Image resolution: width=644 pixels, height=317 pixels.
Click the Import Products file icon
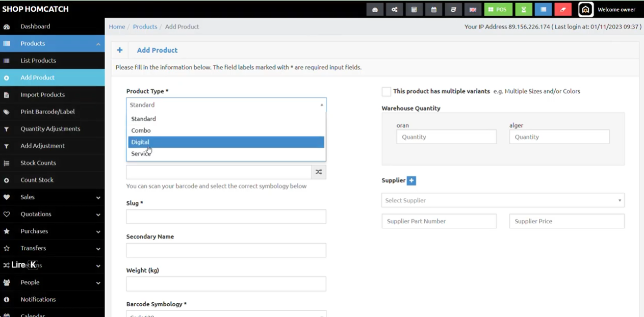pyautogui.click(x=7, y=95)
